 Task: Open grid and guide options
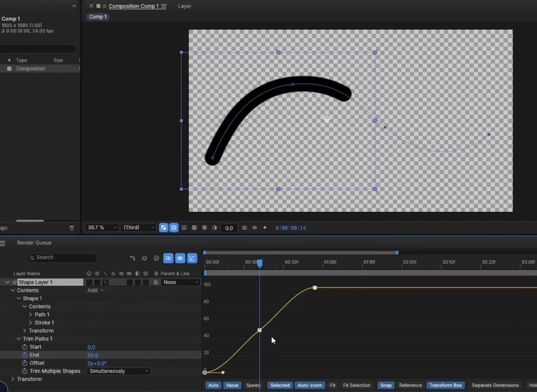[x=194, y=228]
